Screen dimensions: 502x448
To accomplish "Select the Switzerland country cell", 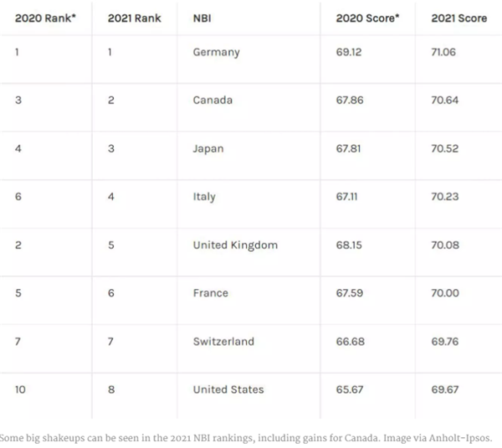I will (223, 342).
